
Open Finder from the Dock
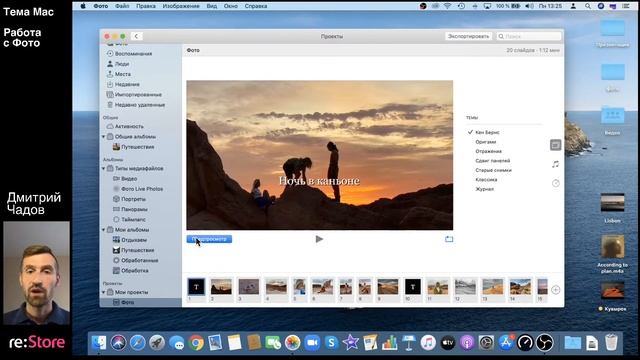(x=99, y=343)
